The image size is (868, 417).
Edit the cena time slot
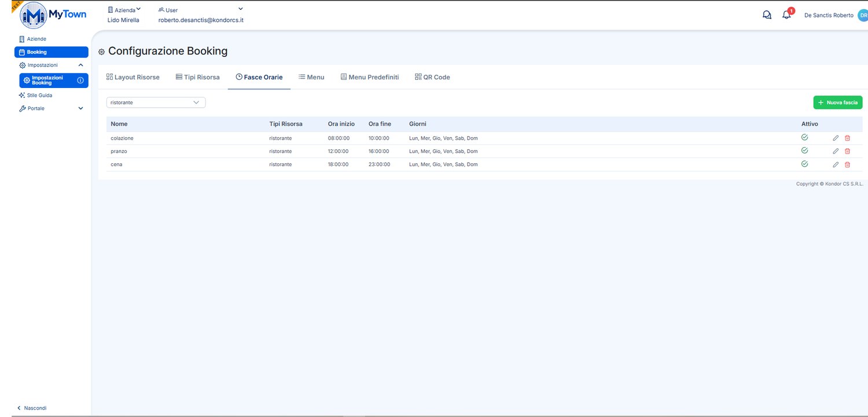[x=836, y=164]
